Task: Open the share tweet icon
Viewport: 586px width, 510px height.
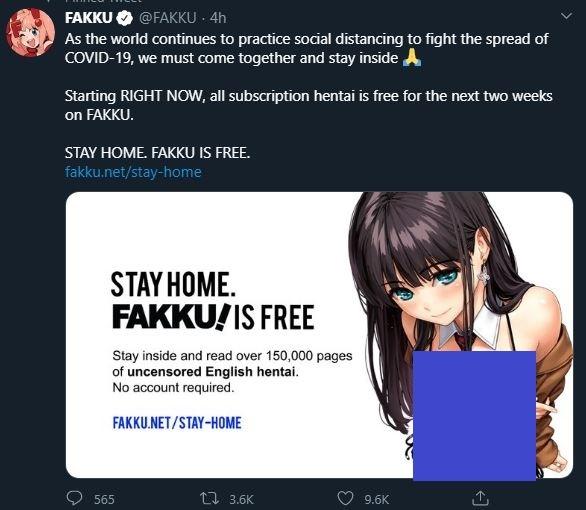Action: (x=480, y=498)
